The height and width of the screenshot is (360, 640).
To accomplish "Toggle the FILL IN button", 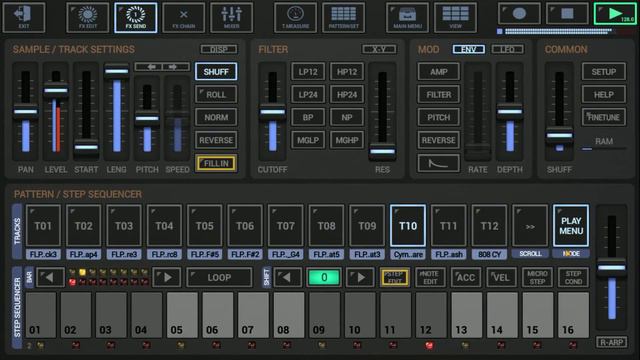I will 216,163.
